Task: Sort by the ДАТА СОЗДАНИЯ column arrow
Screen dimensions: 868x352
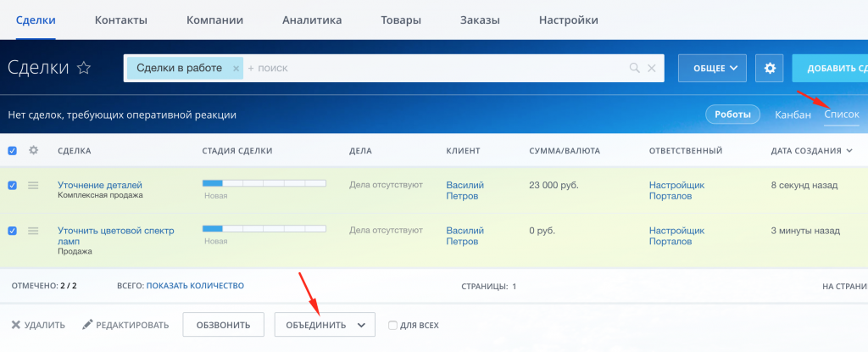Action: [x=849, y=151]
